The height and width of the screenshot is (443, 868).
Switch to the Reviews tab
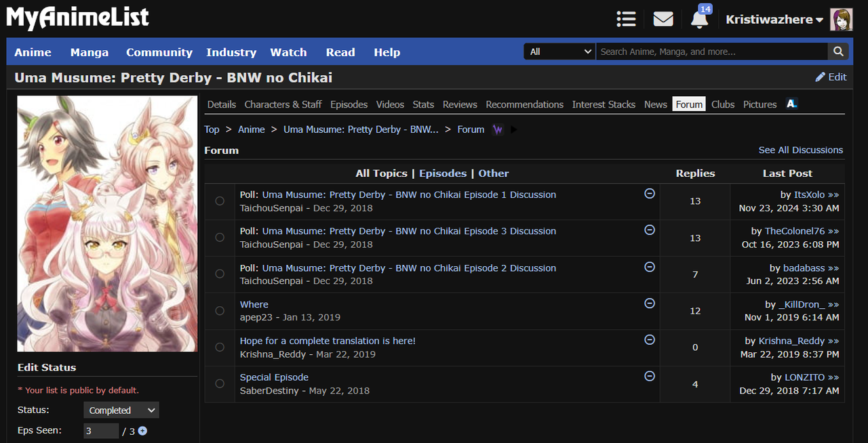[x=460, y=104]
